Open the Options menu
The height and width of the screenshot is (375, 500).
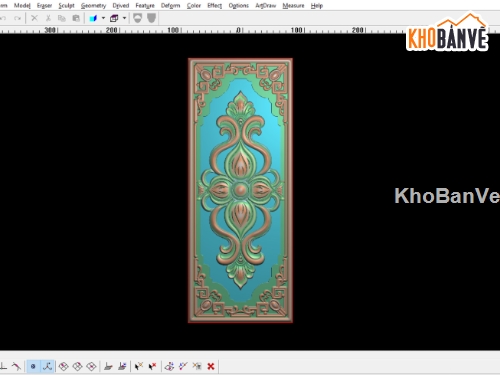tap(239, 6)
